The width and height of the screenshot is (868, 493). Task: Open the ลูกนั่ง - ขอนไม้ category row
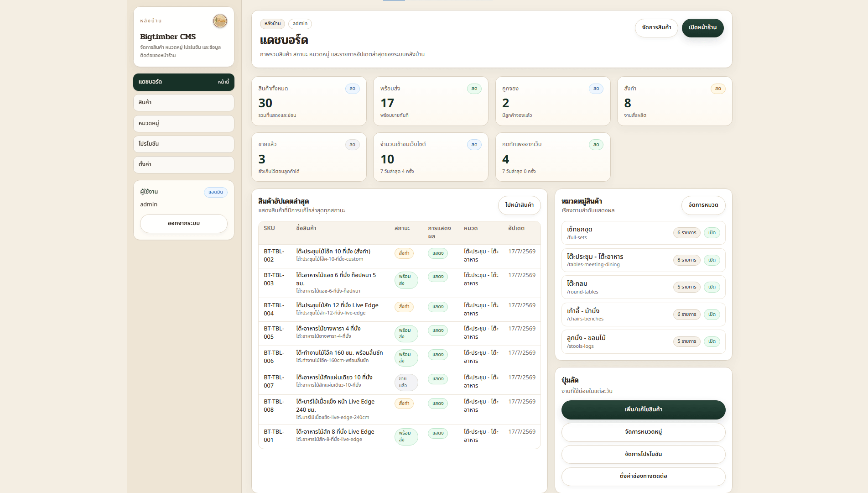pos(643,341)
